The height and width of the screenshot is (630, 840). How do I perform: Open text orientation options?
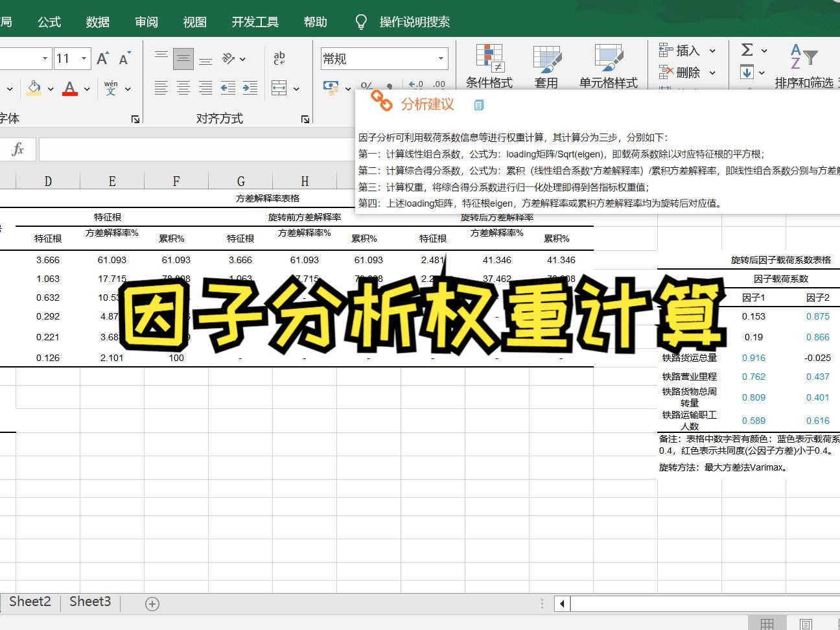click(x=228, y=59)
